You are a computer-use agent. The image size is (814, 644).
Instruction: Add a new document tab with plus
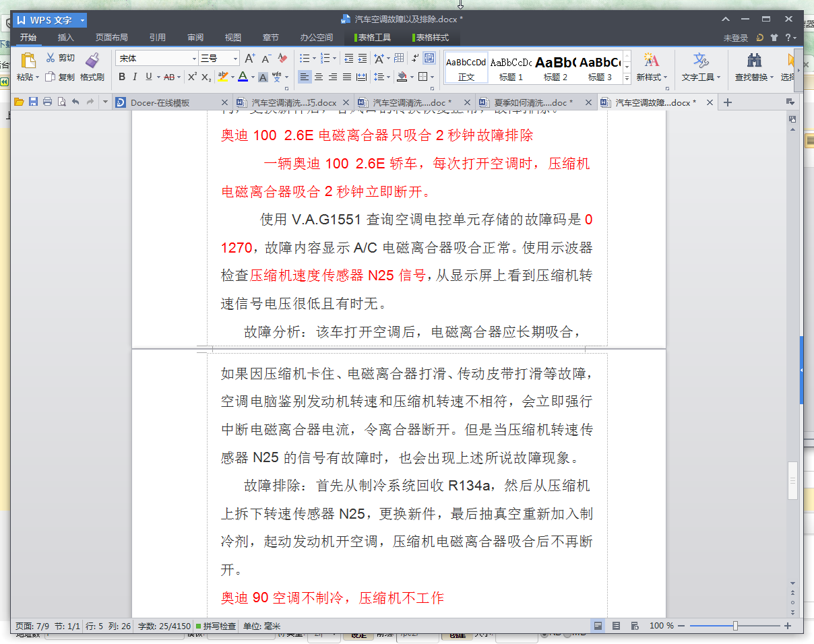[728, 102]
